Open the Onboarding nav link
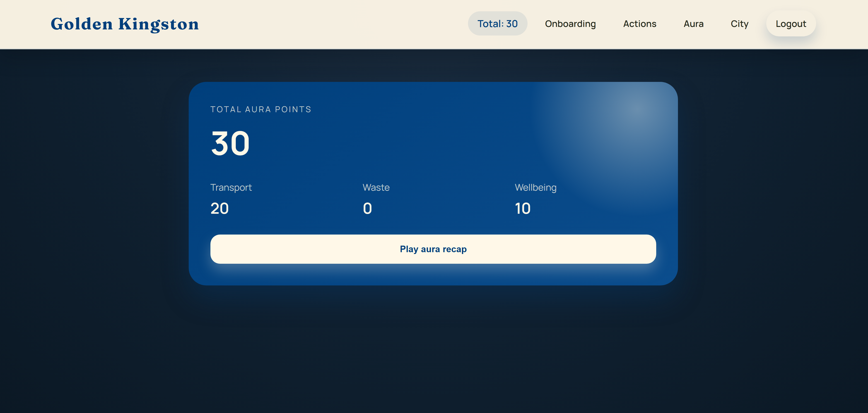 click(x=570, y=24)
